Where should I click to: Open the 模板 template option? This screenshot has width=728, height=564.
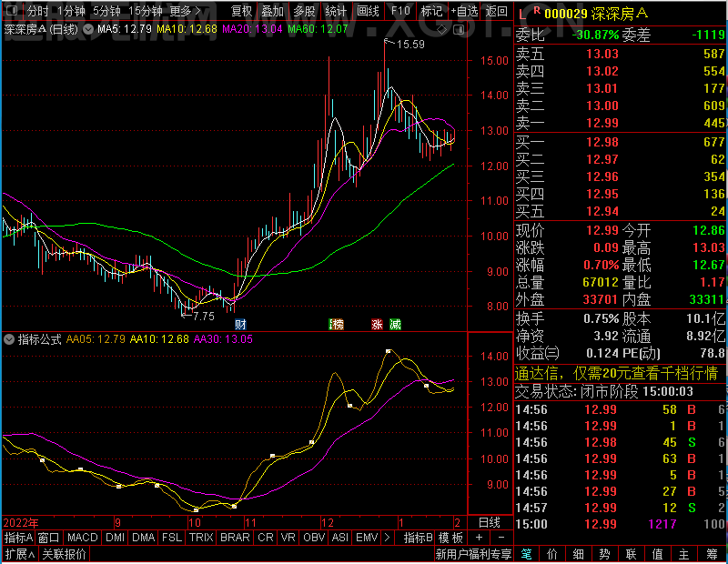(450, 538)
